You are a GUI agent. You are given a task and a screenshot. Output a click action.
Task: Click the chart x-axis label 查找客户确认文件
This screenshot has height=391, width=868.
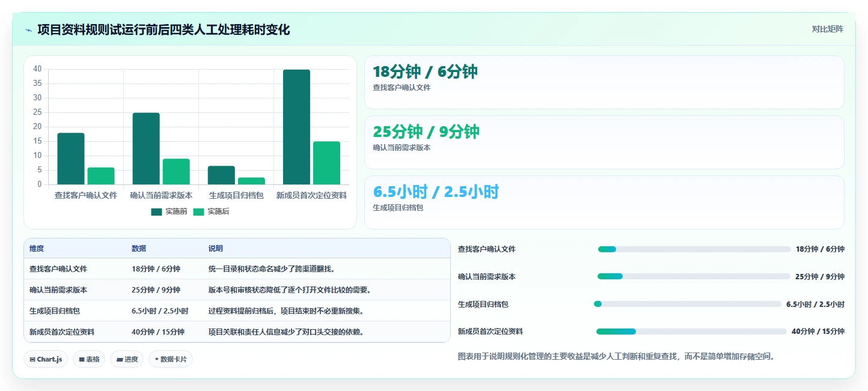pyautogui.click(x=86, y=195)
